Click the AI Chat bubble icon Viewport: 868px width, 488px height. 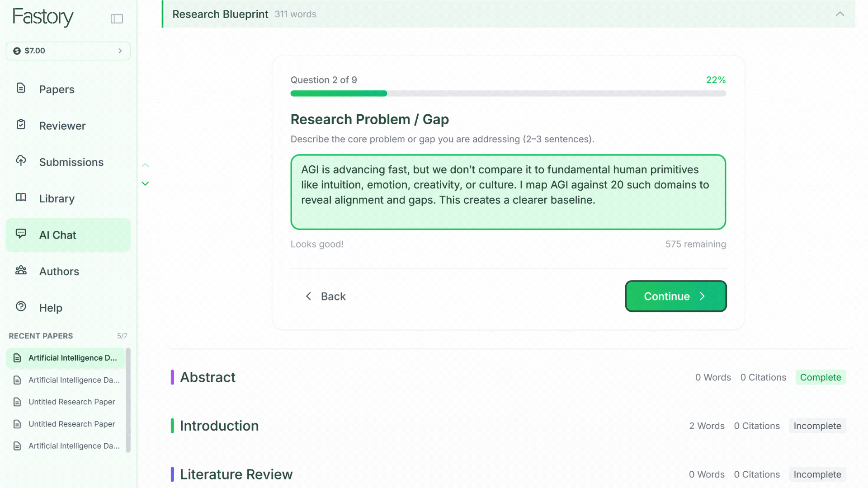tap(21, 234)
